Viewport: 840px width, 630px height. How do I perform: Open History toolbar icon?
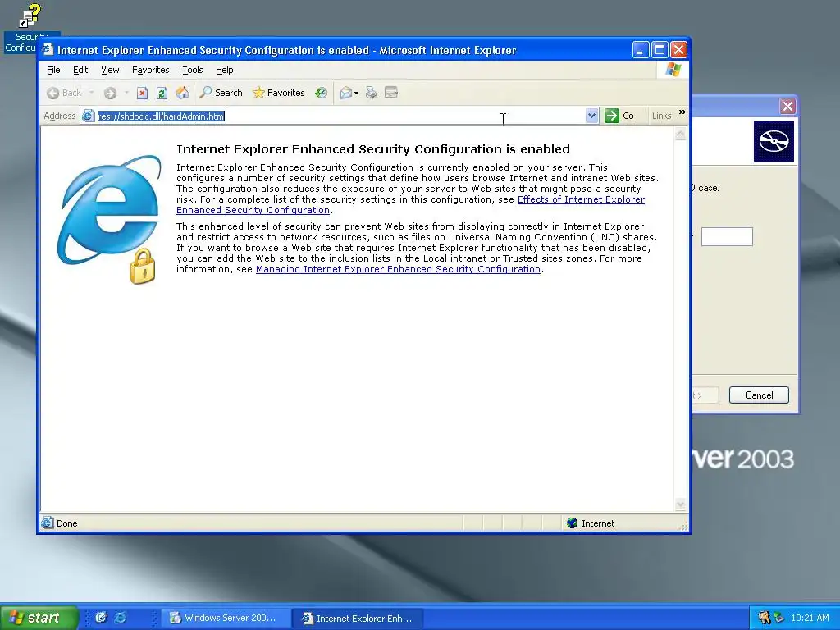point(321,94)
